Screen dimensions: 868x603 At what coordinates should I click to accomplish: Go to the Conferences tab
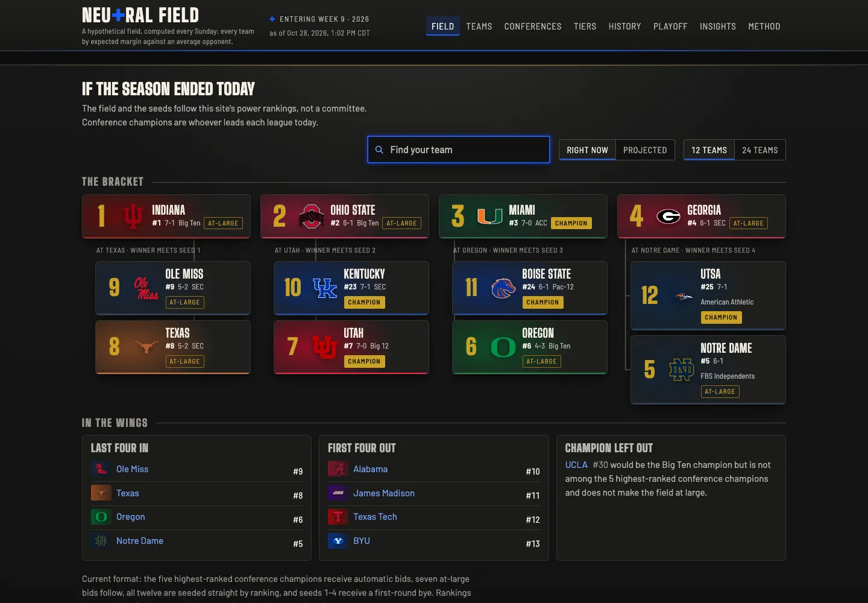pos(533,27)
